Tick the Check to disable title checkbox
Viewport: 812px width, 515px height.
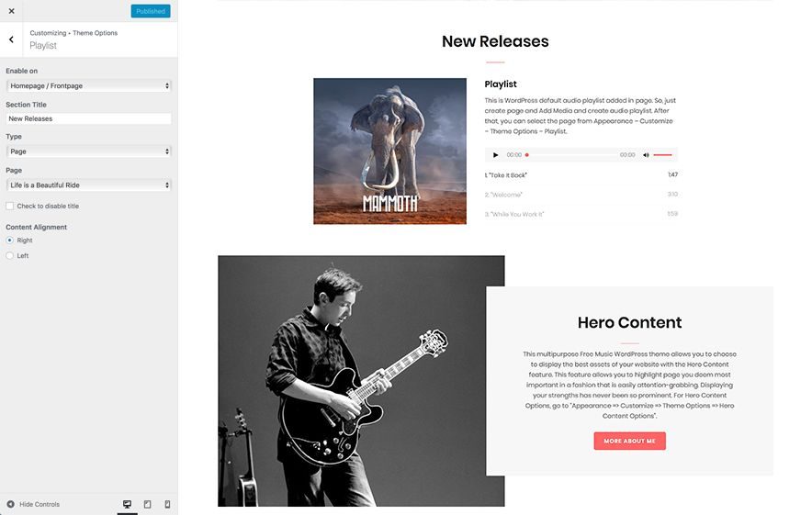click(10, 206)
